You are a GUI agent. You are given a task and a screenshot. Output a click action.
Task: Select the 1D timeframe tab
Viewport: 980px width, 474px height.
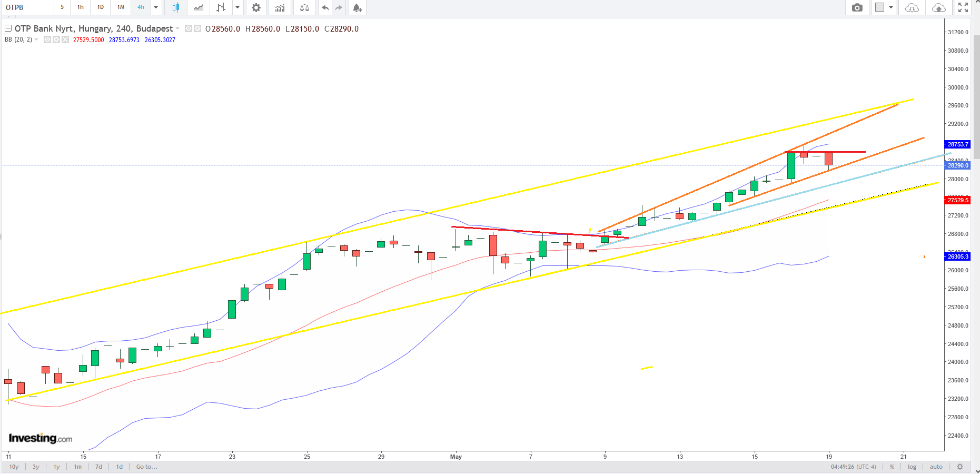click(x=100, y=7)
